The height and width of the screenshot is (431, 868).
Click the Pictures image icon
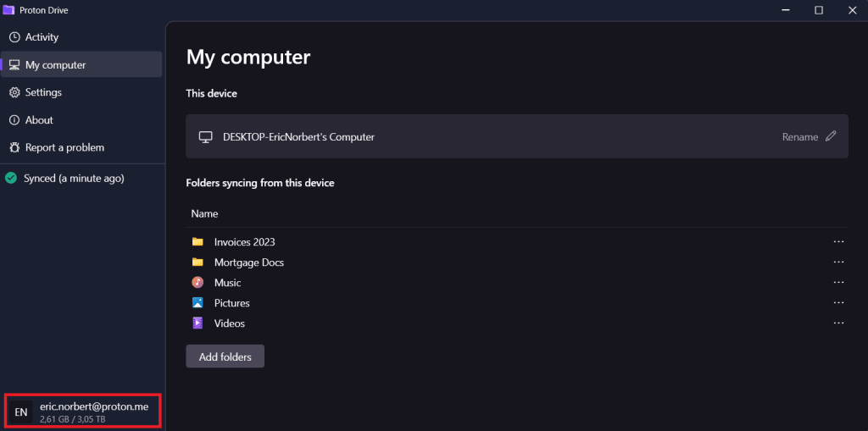[x=198, y=302]
